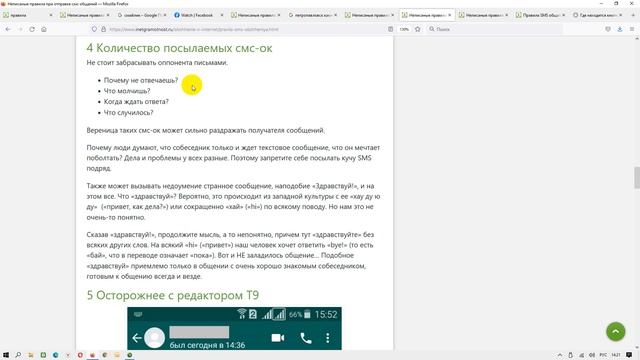Image resolution: width=640 pixels, height=360 pixels.
Task: Switch keyboard language РУС indicator
Action: [x=603, y=355]
